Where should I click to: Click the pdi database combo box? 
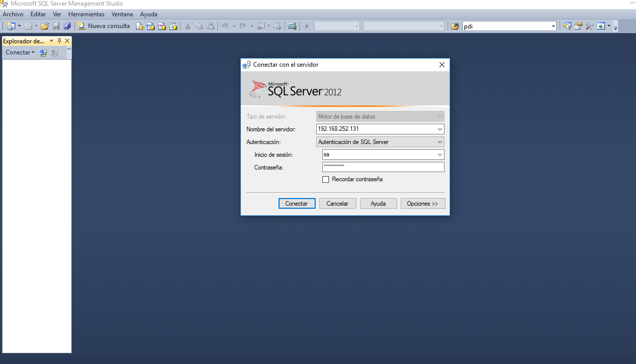click(509, 25)
